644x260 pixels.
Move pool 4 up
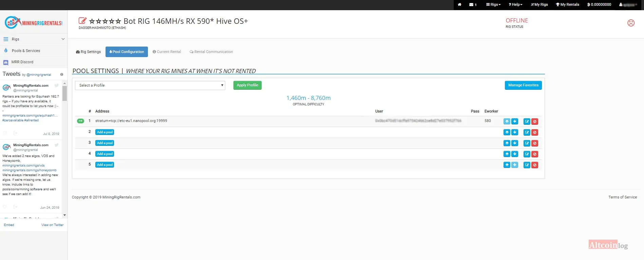(507, 154)
